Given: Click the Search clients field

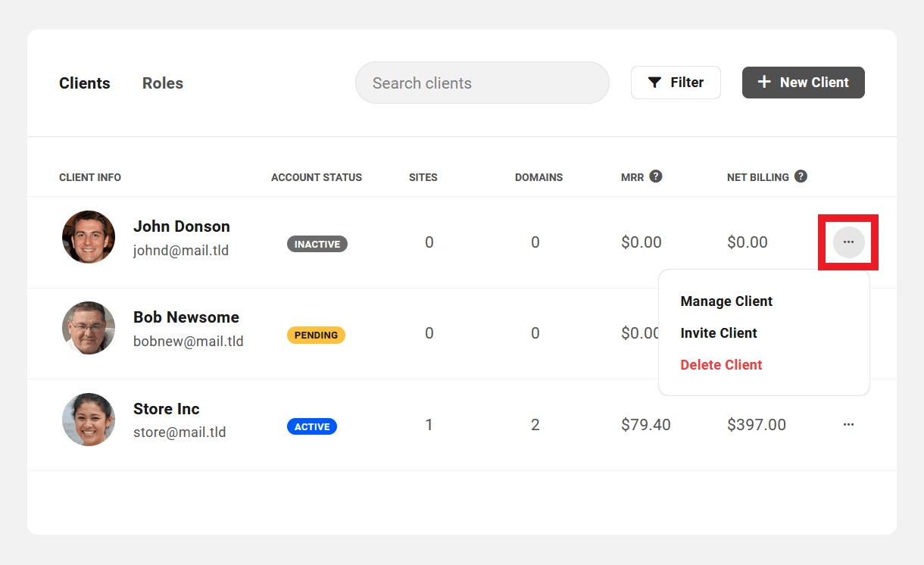Looking at the screenshot, I should tap(482, 83).
